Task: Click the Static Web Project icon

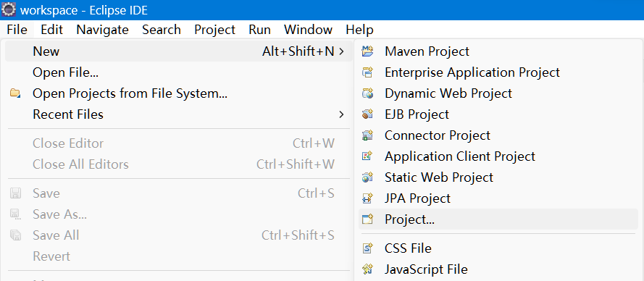Action: pos(367,177)
